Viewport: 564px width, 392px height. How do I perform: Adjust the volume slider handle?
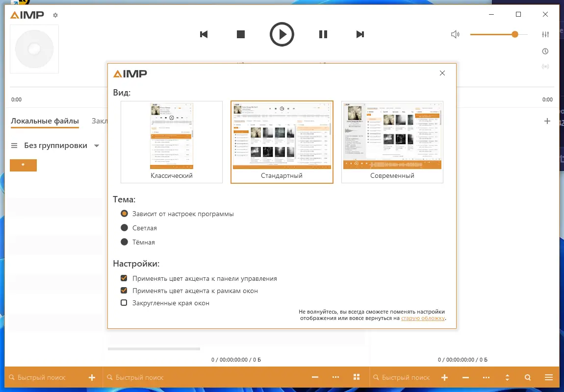tap(515, 34)
